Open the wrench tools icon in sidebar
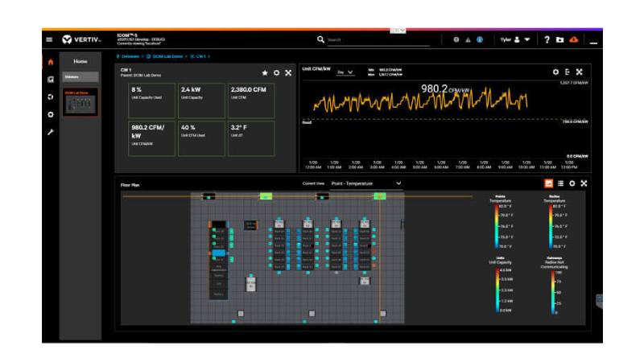This screenshot has width=644, height=362. coord(50,132)
